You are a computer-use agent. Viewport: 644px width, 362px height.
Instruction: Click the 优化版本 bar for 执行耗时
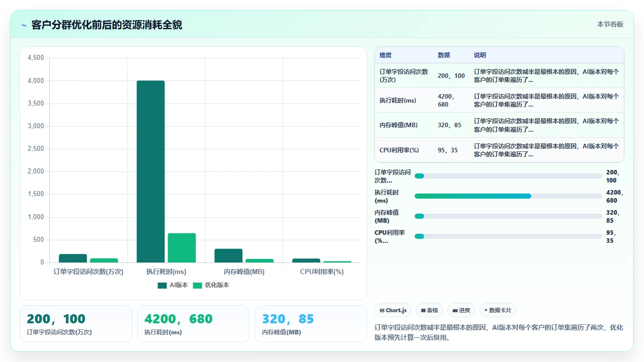[x=182, y=248]
